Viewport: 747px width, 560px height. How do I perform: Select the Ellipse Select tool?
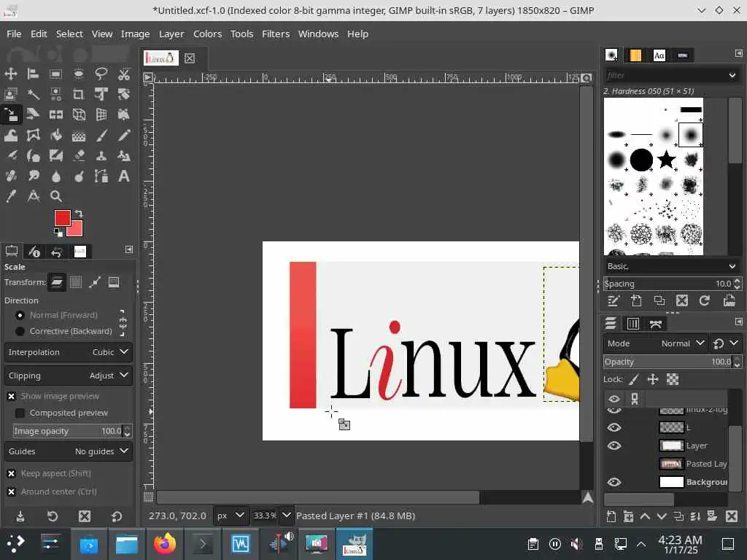[x=79, y=74]
